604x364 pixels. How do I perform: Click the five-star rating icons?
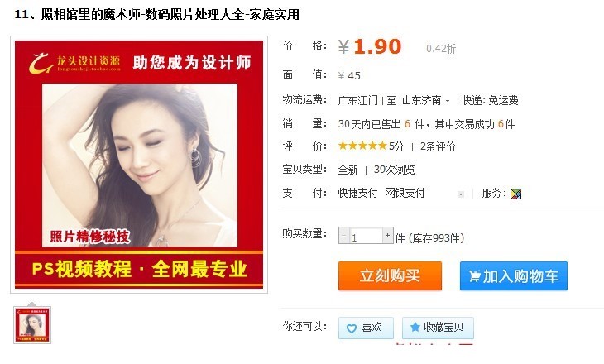(x=362, y=146)
